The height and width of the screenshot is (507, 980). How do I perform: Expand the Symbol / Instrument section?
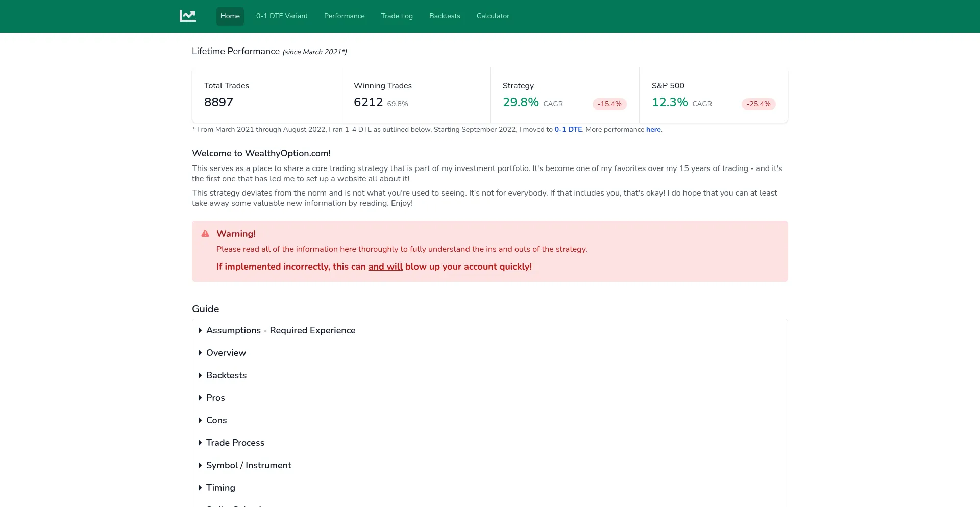coord(490,465)
